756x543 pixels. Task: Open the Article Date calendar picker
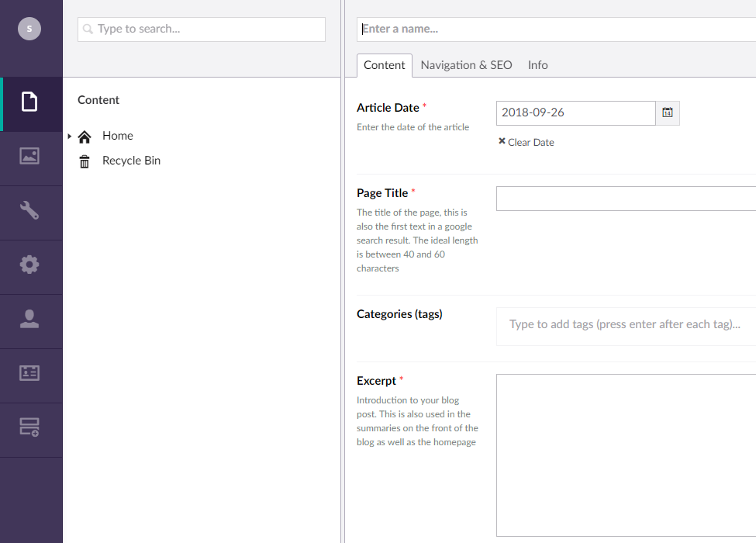tap(667, 112)
